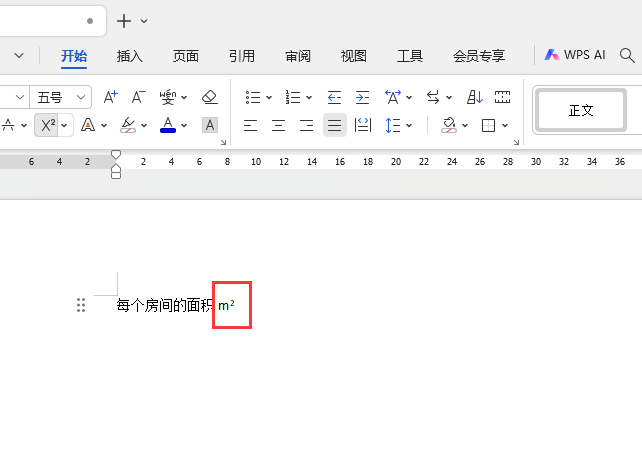Open font settings dialog launcher
642x453 pixels.
coord(223,142)
